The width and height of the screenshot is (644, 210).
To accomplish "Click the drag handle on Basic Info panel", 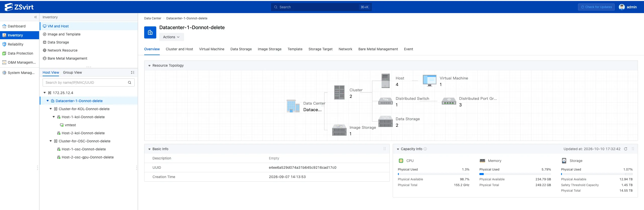I will point(385,149).
